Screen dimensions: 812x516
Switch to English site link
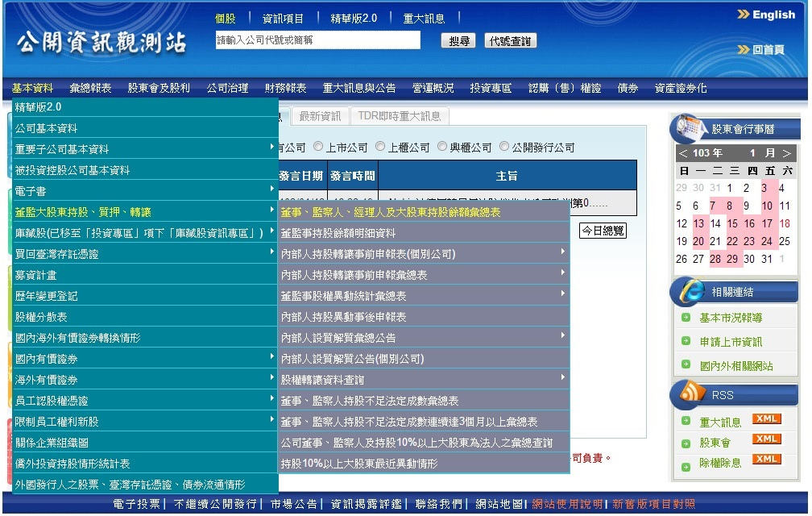tap(766, 15)
